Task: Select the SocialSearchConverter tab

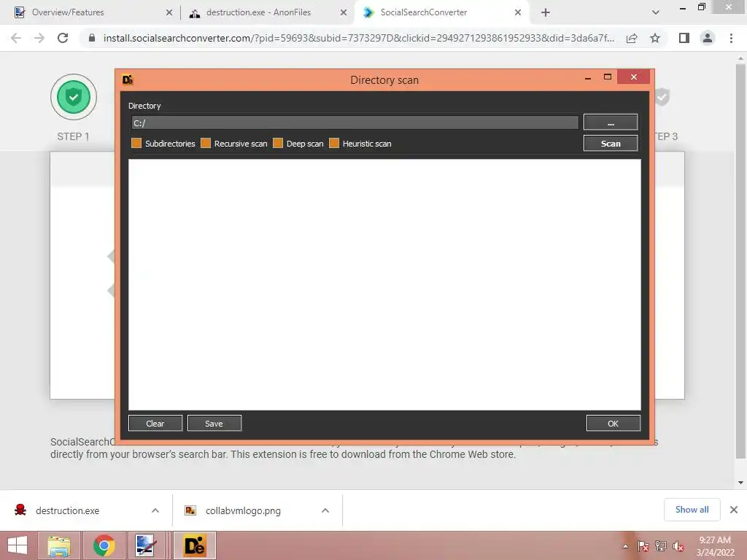Action: pyautogui.click(x=441, y=12)
